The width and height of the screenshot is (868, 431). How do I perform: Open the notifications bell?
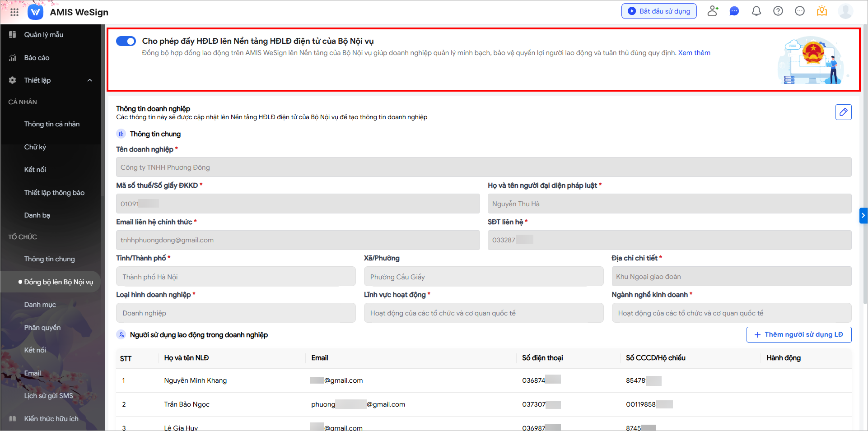click(756, 11)
